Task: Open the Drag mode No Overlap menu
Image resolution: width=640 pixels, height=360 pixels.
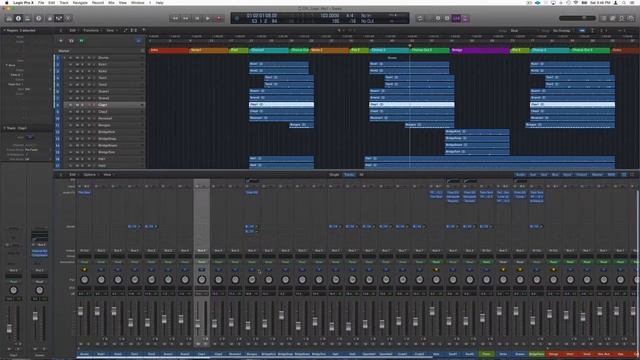Action: 562,30
